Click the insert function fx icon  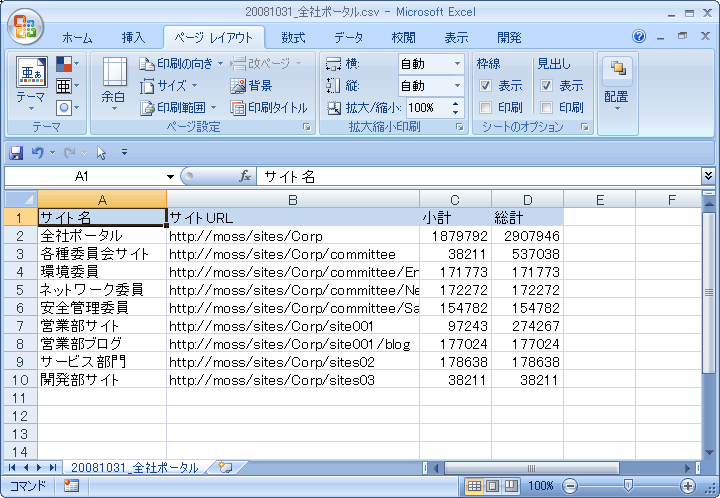[x=244, y=176]
